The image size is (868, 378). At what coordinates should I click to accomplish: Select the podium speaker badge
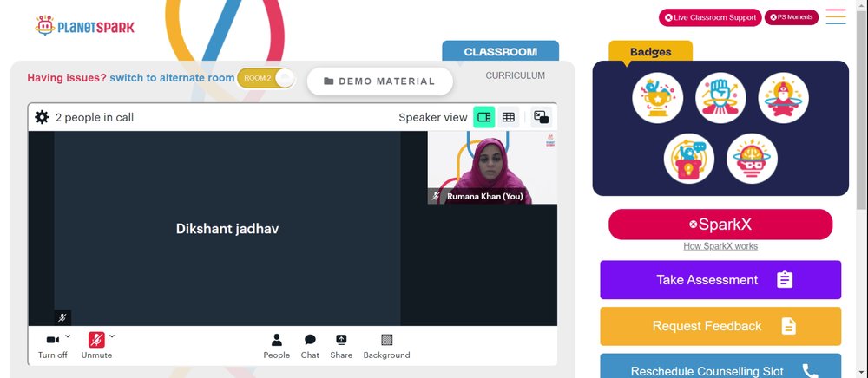pyautogui.click(x=689, y=159)
